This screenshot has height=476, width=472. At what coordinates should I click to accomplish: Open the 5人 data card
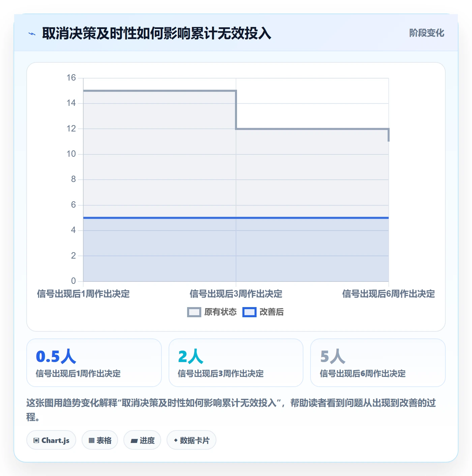[378, 363]
